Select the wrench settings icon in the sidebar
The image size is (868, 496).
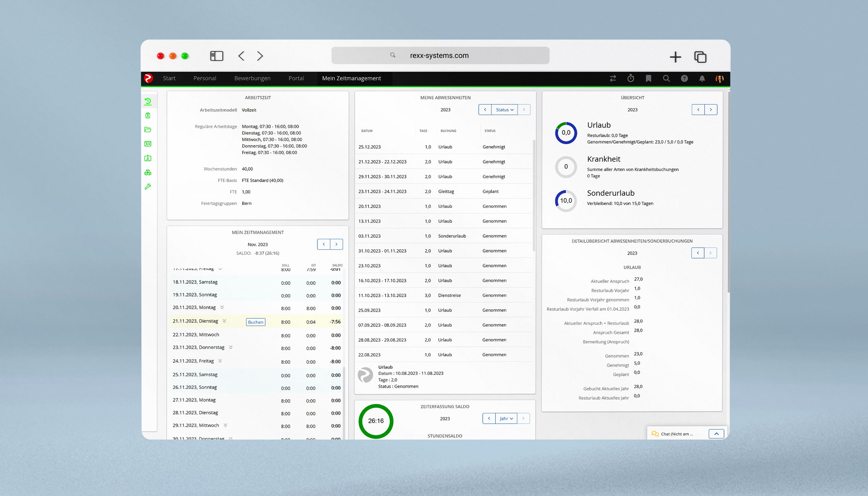coord(148,186)
